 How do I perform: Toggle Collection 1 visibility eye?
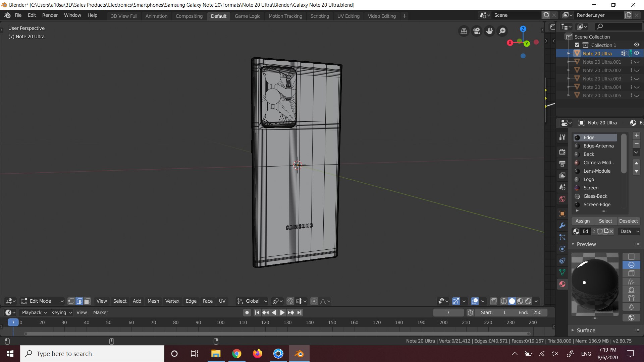point(637,45)
